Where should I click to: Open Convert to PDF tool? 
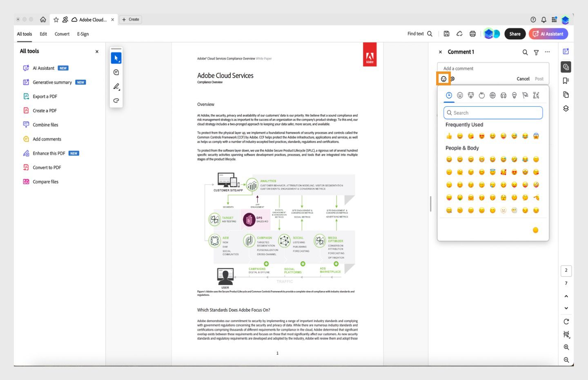(42, 168)
